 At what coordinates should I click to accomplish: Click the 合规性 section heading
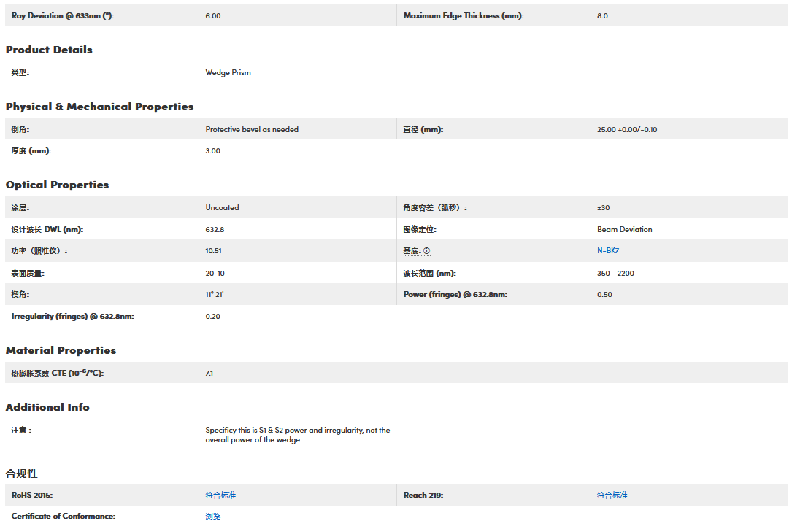[x=21, y=474]
